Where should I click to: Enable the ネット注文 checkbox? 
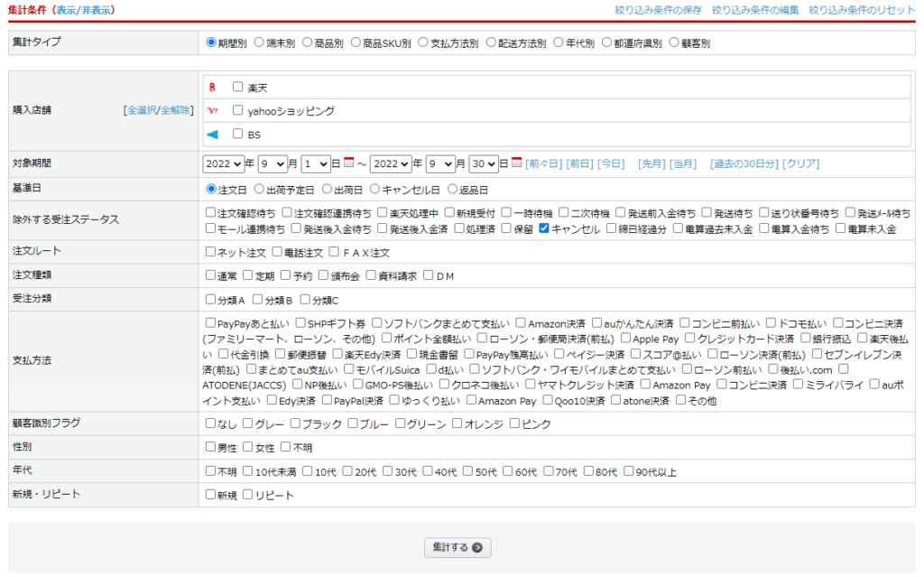point(211,252)
